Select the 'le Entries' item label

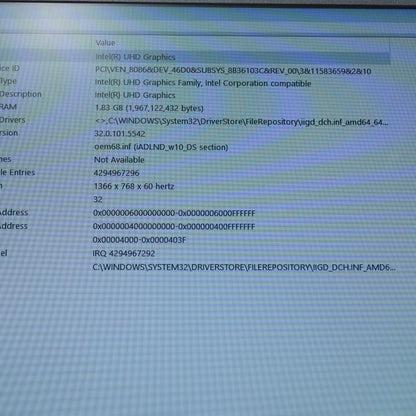coord(17,172)
